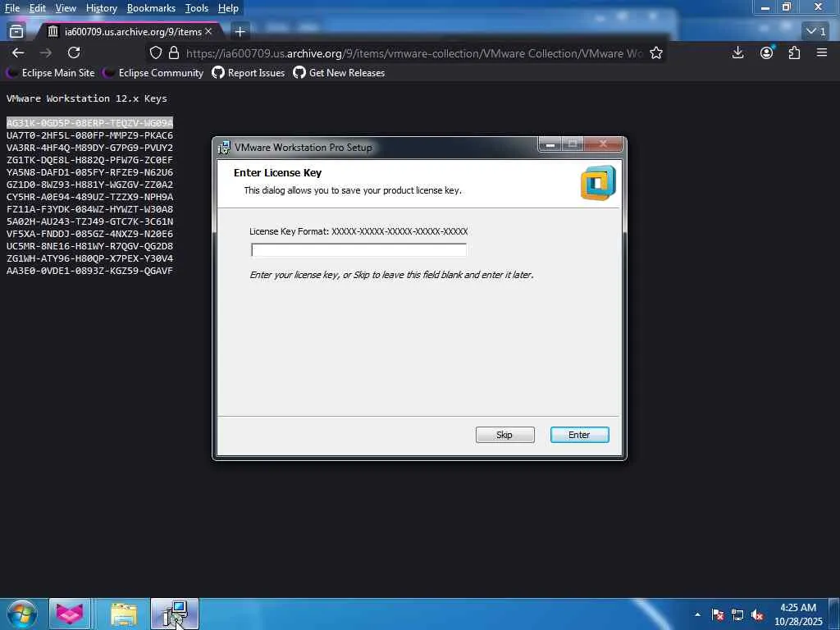Open Get New Releases bookmark
The image size is (840, 630).
(x=339, y=73)
